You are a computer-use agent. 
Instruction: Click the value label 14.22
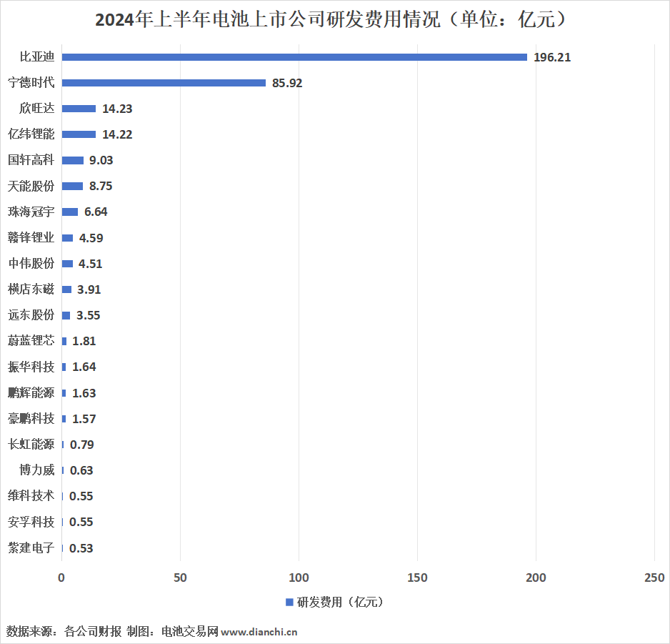pos(117,134)
